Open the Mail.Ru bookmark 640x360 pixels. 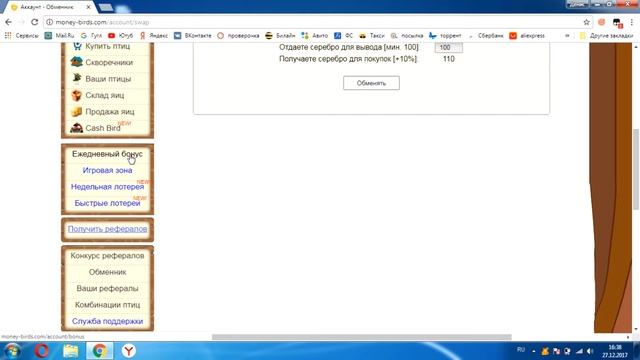pyautogui.click(x=60, y=36)
